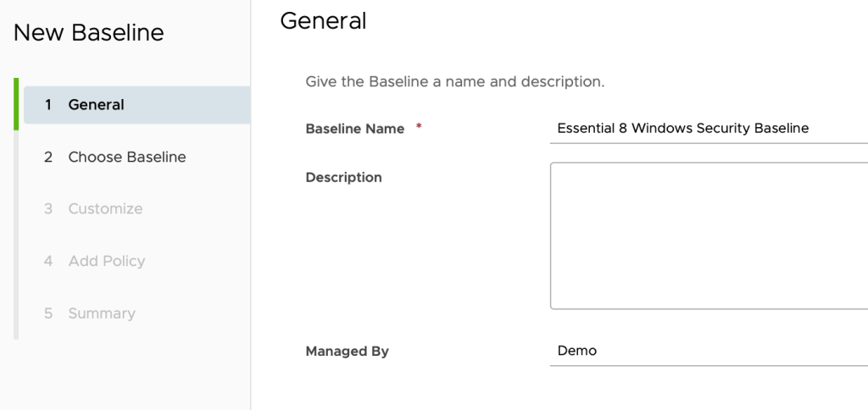The image size is (868, 410).
Task: Jump to the Add Policy step
Action: point(106,261)
